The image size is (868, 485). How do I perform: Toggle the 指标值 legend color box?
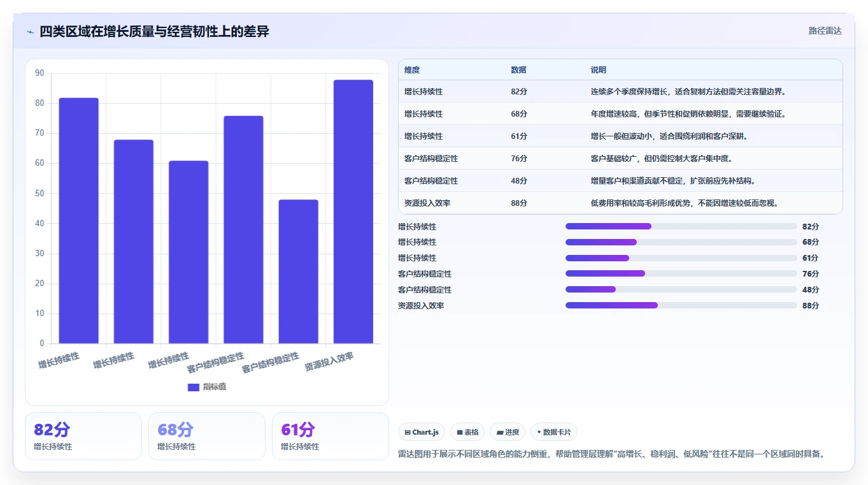[194, 387]
